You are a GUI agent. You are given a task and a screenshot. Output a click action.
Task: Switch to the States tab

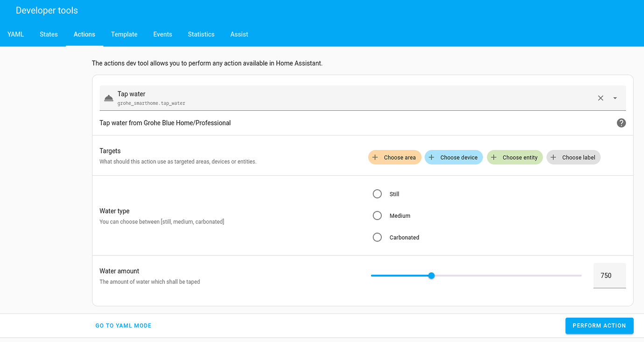(49, 34)
